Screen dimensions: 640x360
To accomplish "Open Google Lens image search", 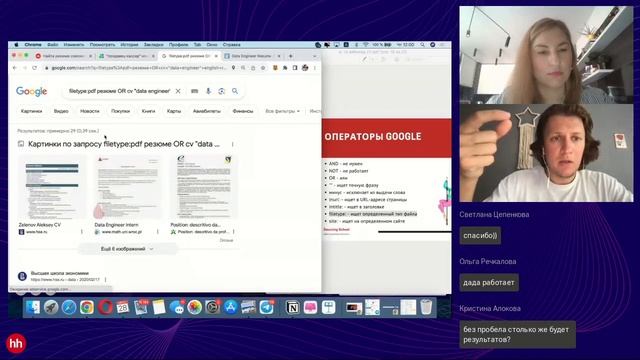I will click(x=221, y=91).
